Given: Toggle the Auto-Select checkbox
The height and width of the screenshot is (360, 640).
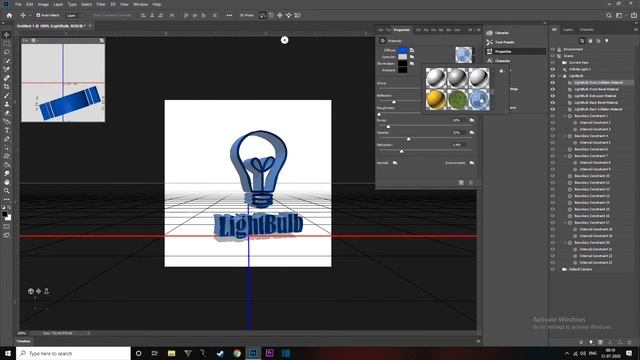Looking at the screenshot, I should click(38, 15).
